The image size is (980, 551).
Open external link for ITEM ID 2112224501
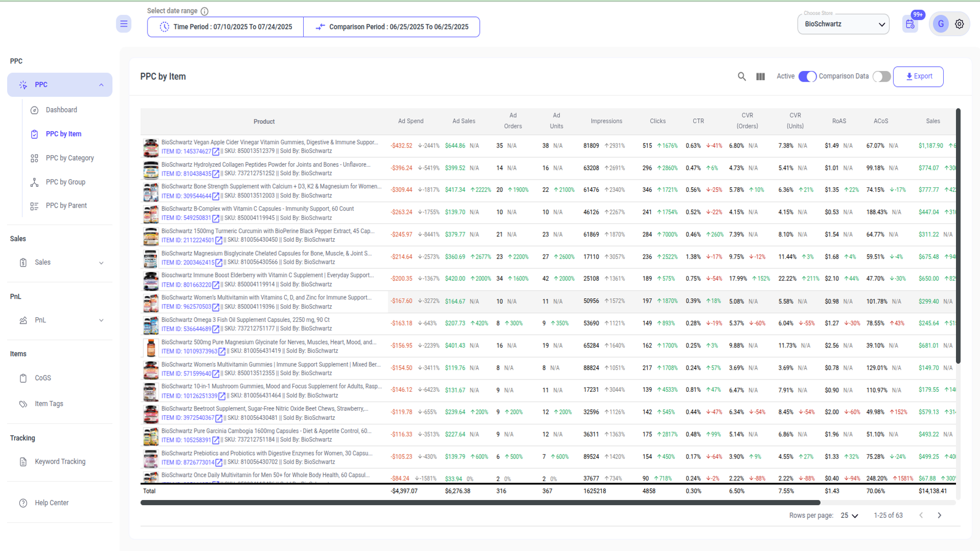tap(219, 240)
